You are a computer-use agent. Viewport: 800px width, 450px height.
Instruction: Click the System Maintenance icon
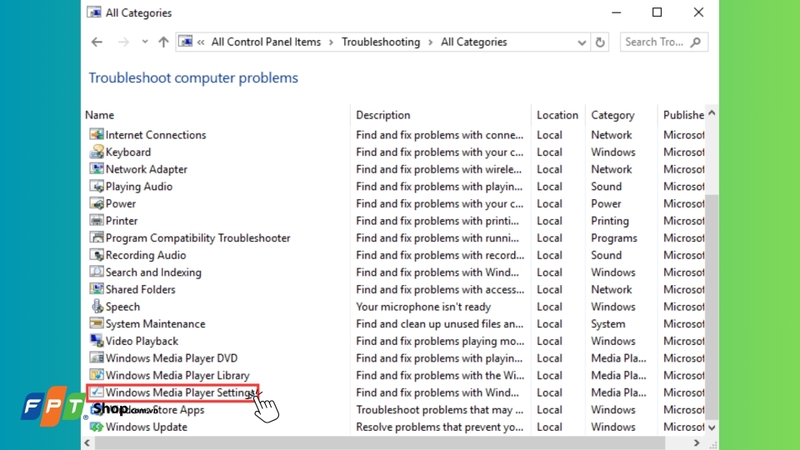tap(96, 323)
